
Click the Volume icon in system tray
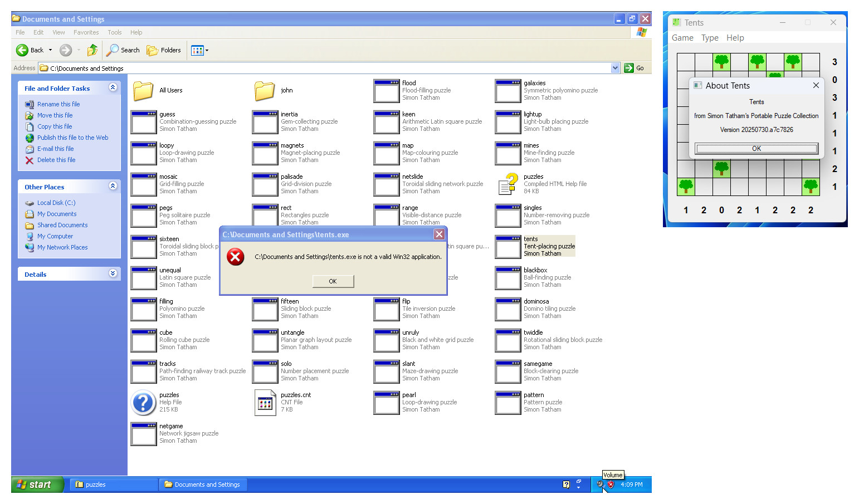[600, 485]
